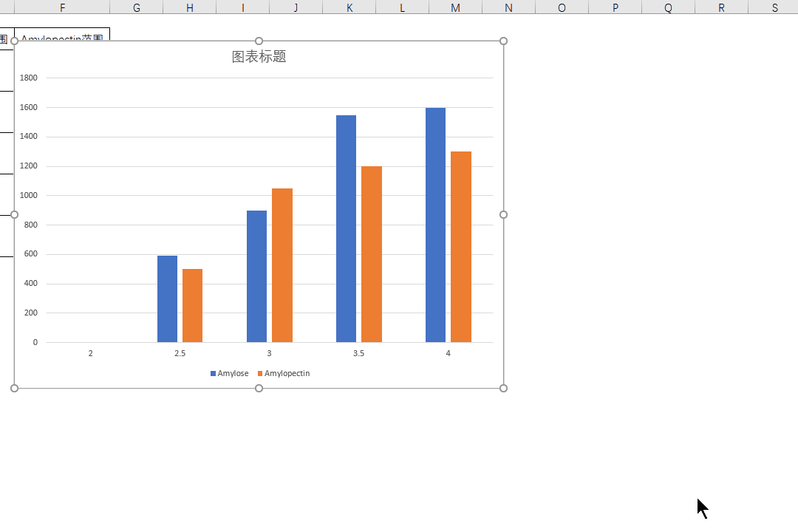Select the blue Amylose bar at 4

pyautogui.click(x=436, y=225)
